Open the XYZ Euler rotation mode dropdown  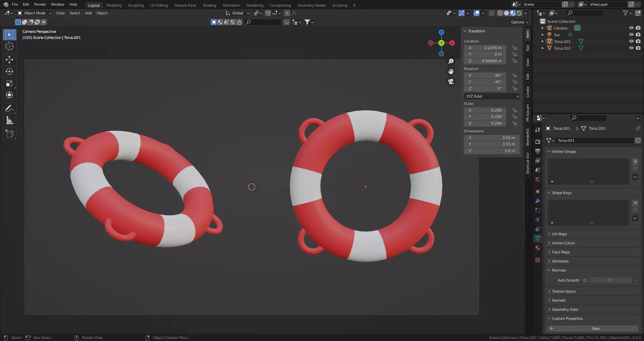[x=492, y=96]
